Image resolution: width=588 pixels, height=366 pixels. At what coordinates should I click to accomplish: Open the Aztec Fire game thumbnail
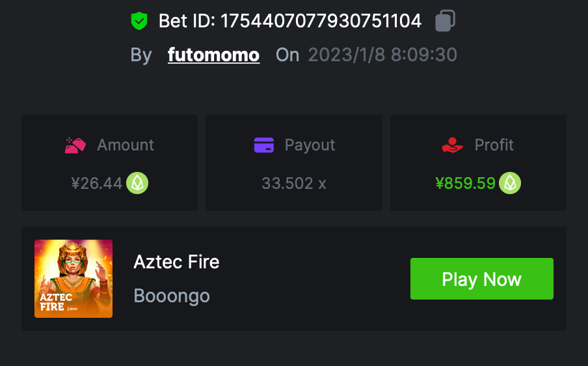coord(73,279)
